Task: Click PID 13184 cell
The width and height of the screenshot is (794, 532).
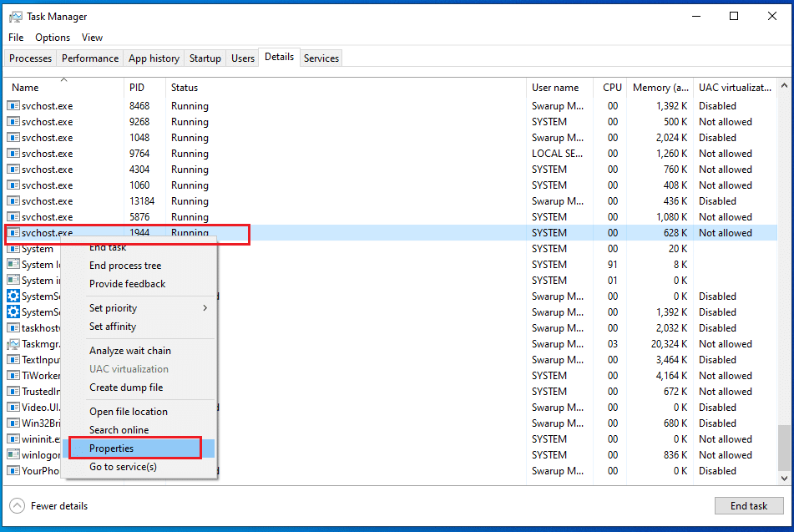Action: coord(142,201)
